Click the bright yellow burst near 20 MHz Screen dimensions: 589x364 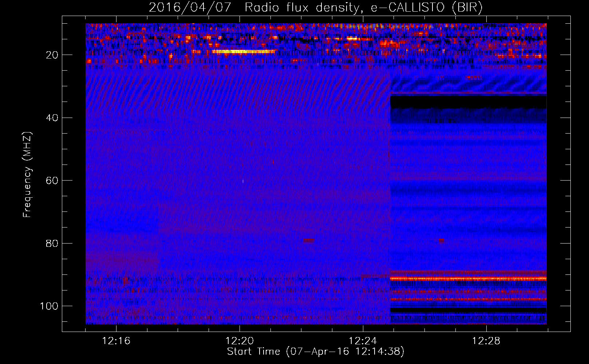click(x=243, y=52)
